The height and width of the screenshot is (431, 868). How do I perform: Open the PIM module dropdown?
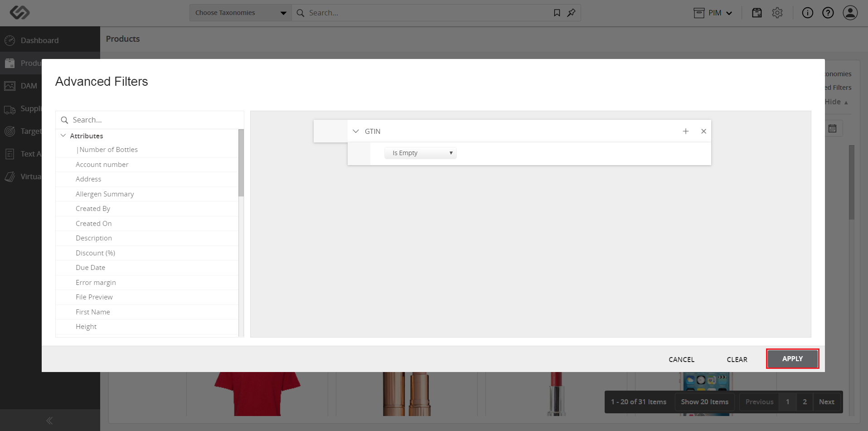pyautogui.click(x=713, y=13)
